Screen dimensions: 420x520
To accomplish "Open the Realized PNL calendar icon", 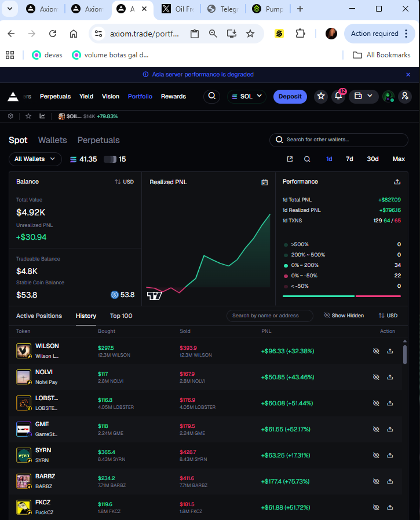I will 264,182.
